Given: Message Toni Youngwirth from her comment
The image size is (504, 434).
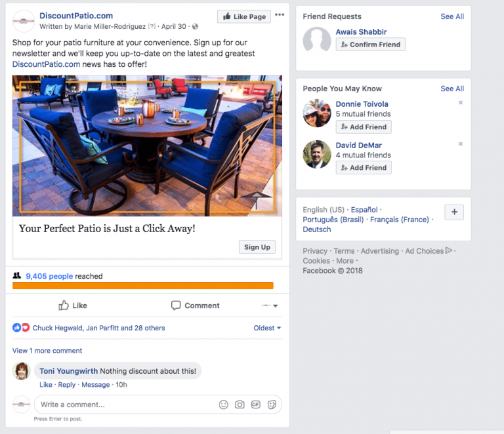Looking at the screenshot, I should pyautogui.click(x=95, y=385).
